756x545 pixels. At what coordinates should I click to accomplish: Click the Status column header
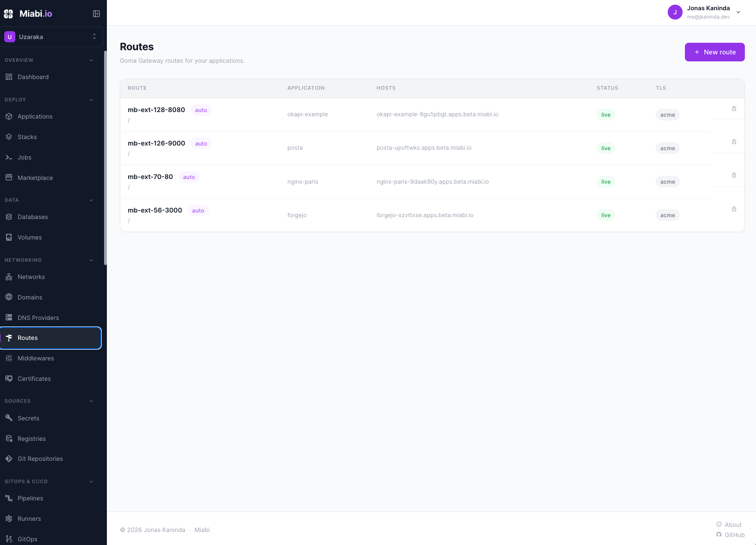click(607, 88)
